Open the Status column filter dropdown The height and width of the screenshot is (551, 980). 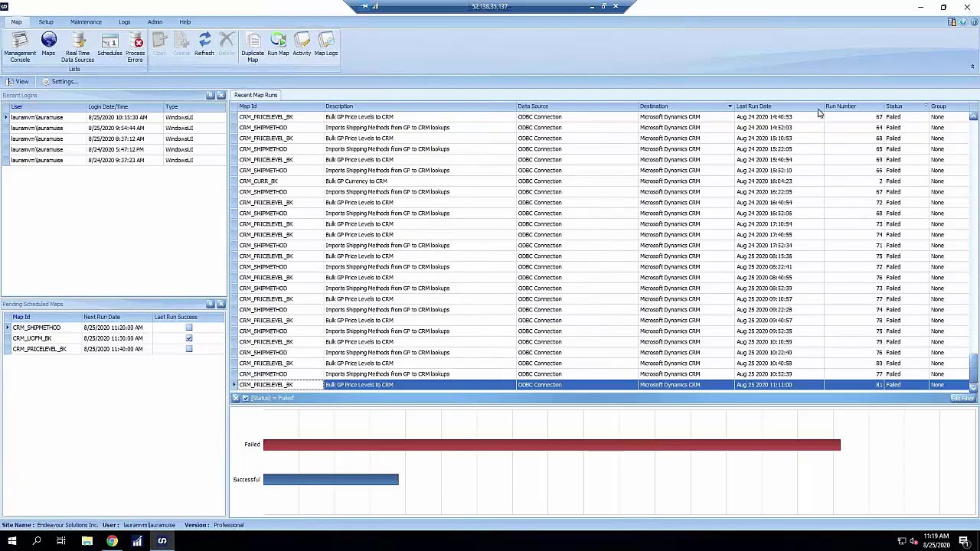click(x=925, y=106)
